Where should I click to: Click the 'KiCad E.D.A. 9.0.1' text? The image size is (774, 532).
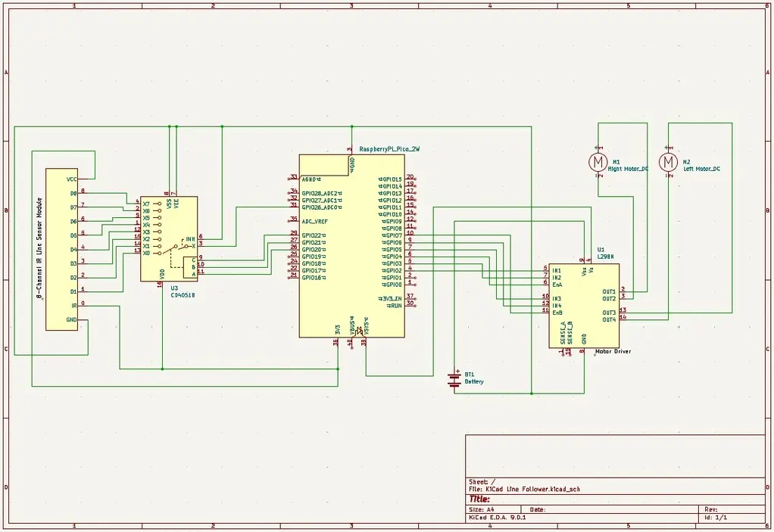497,518
